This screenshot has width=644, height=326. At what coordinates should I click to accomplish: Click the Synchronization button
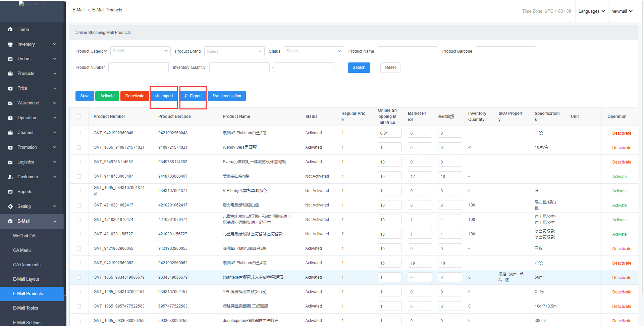point(226,96)
